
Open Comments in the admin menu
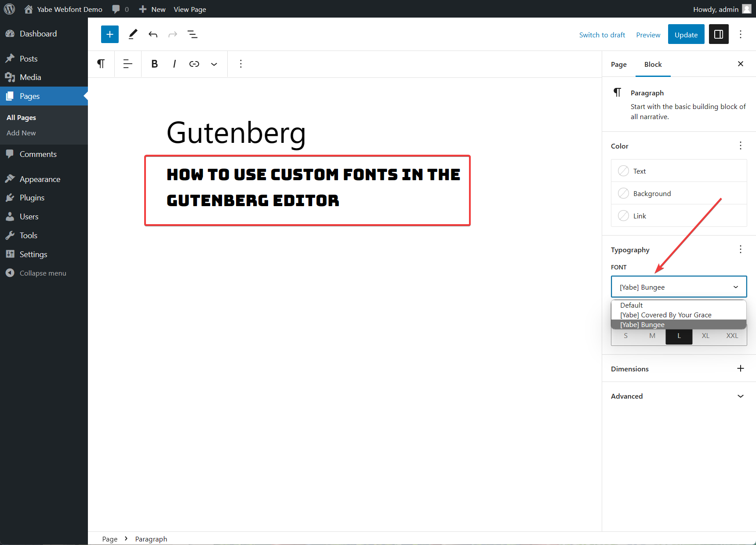point(44,154)
